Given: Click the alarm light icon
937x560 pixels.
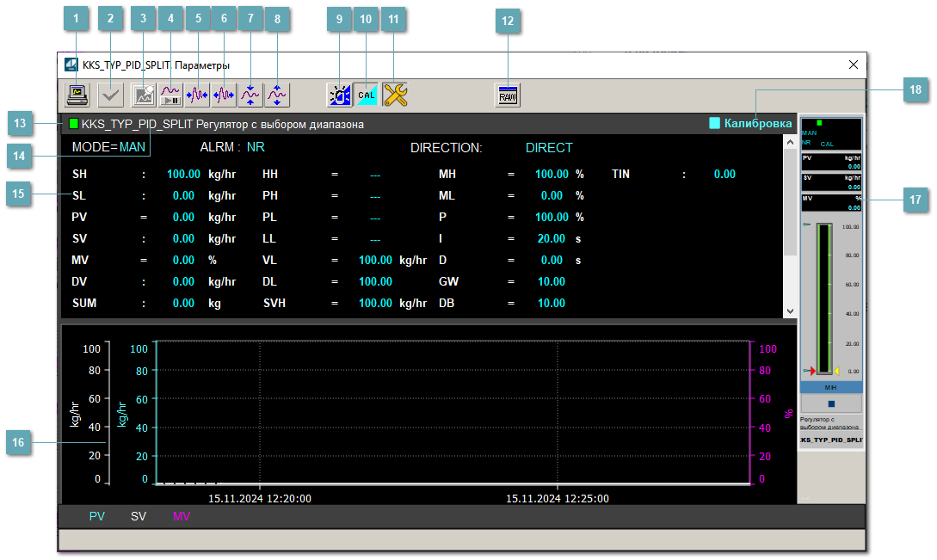Looking at the screenshot, I should point(339,95).
